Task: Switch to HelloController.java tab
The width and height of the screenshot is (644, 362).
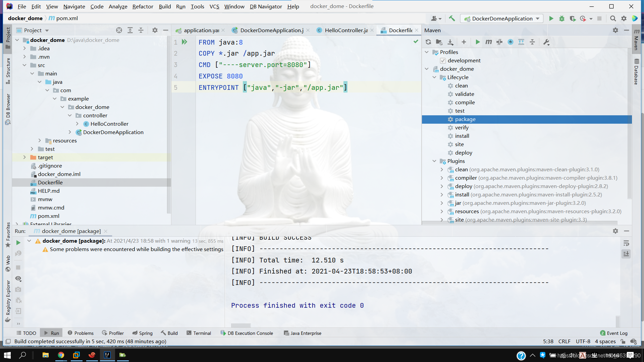Action: click(346, 30)
